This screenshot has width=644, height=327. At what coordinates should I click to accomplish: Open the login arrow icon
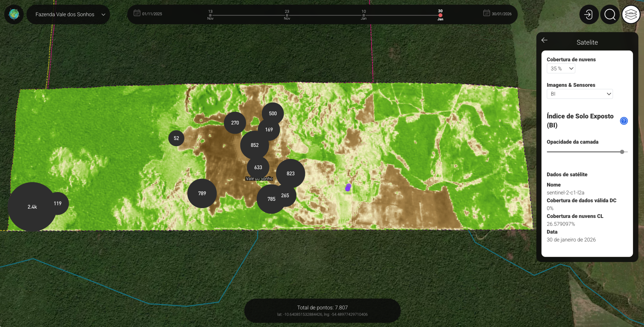point(589,14)
